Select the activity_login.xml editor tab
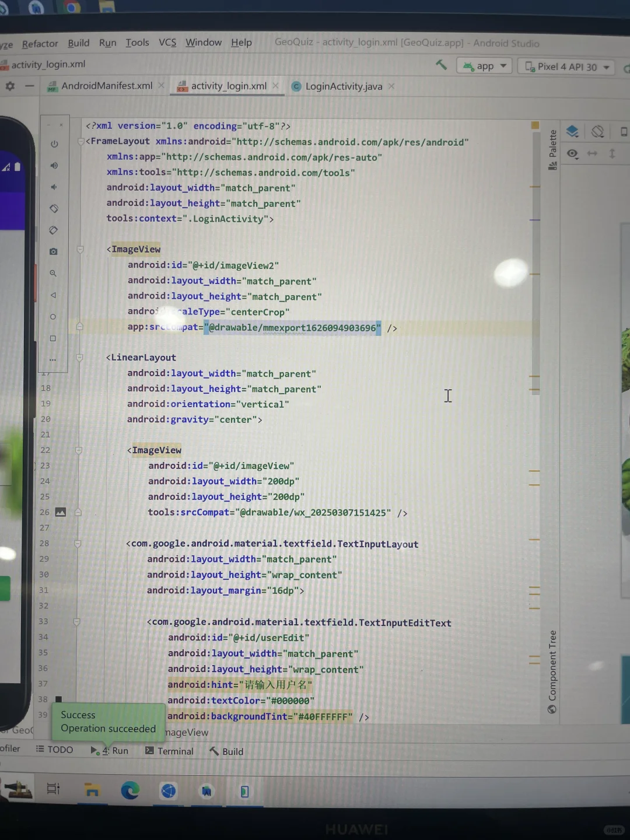Screen dimensions: 630x840 coord(229,86)
